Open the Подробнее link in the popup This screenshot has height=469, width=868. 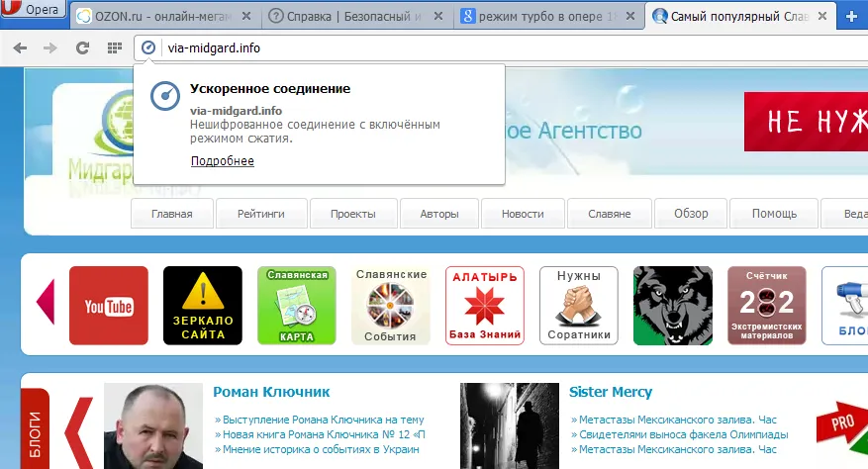(x=222, y=161)
